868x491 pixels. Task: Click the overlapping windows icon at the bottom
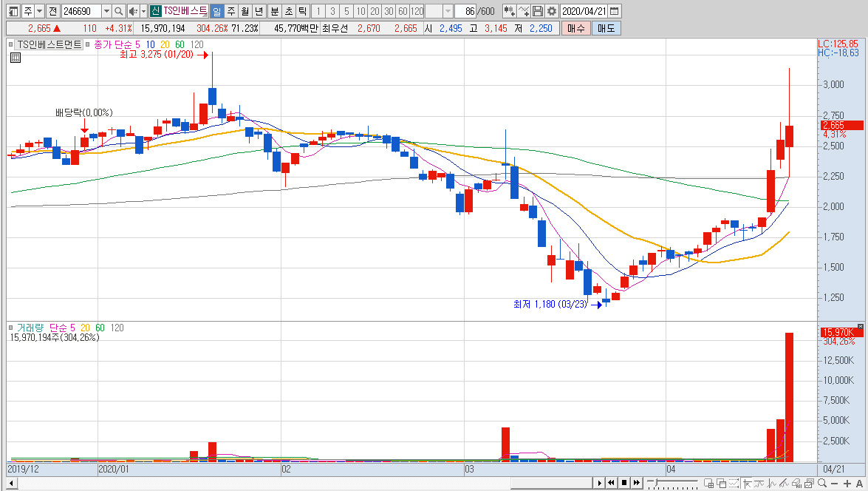click(x=721, y=484)
